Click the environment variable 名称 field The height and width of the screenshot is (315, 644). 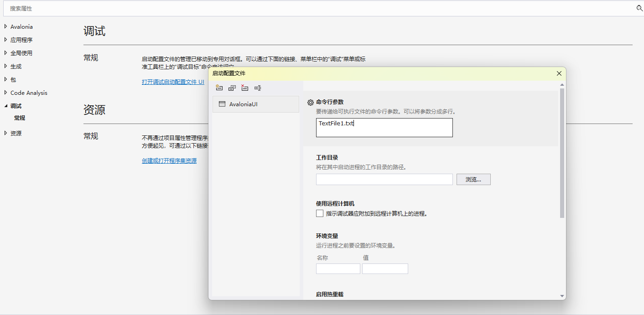[x=338, y=269]
